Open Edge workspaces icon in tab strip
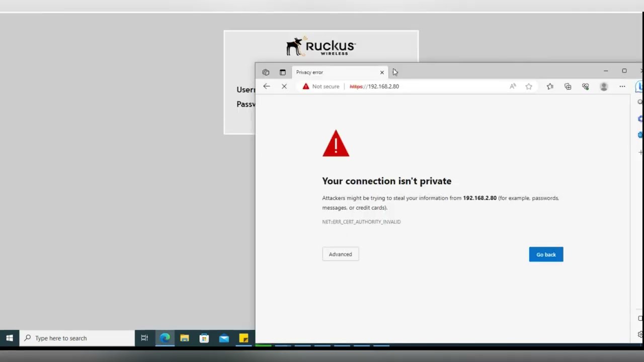 [x=266, y=72]
